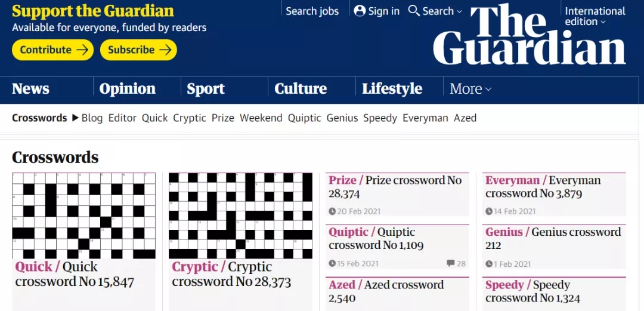The width and height of the screenshot is (644, 311).
Task: Open The Guardian logo homepage
Action: click(530, 36)
